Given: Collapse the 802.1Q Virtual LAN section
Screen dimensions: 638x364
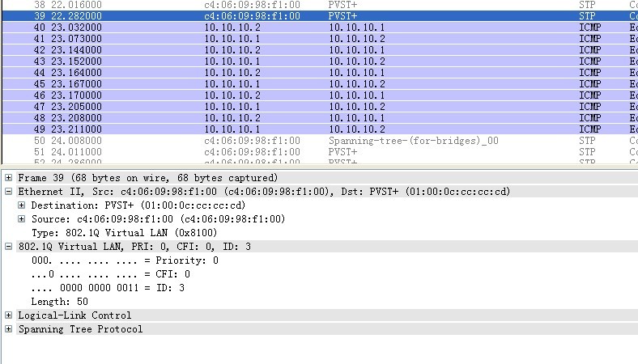Looking at the screenshot, I should pyautogui.click(x=8, y=247).
